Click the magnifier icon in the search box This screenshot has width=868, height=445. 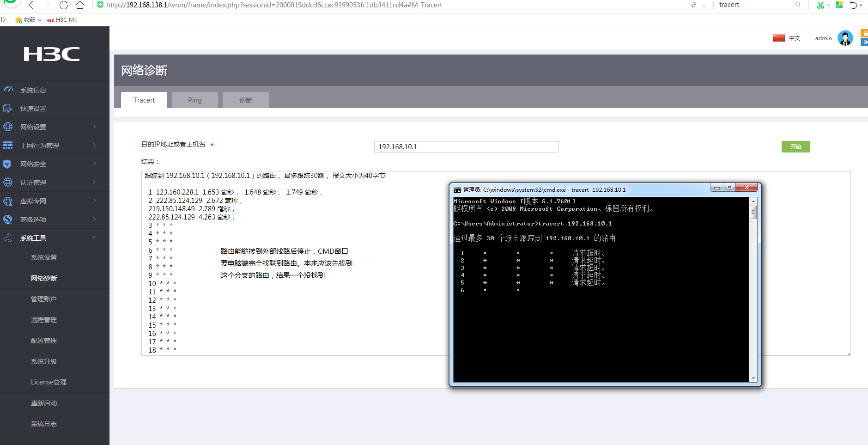[x=798, y=5]
